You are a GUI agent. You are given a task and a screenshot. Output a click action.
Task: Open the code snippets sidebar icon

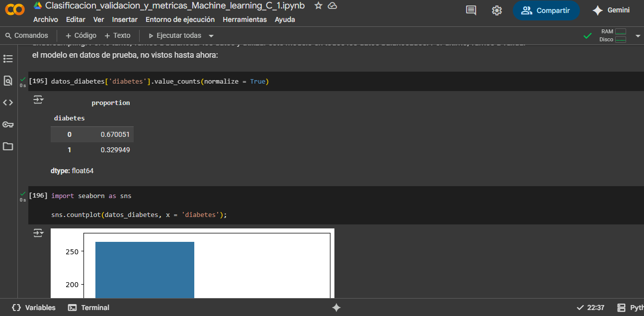(8, 103)
